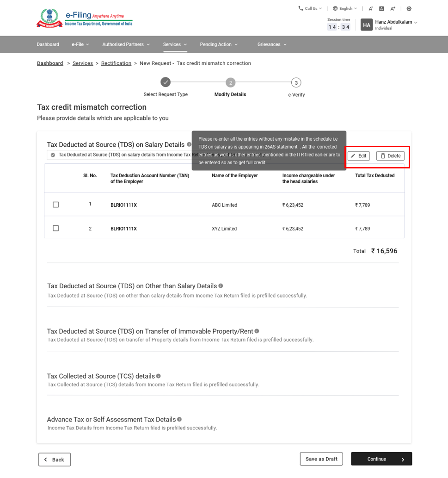The height and width of the screenshot is (478, 448).
Task: Click the decrease font size icon
Action: coord(371,9)
